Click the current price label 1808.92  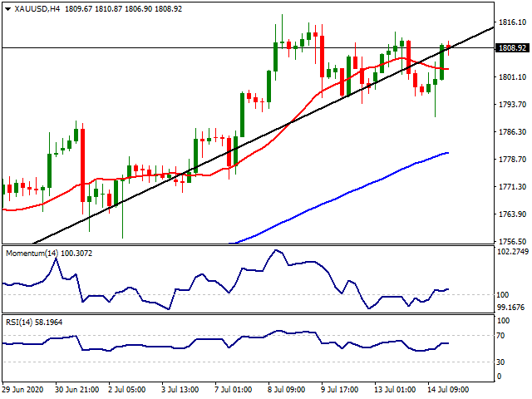coord(513,48)
